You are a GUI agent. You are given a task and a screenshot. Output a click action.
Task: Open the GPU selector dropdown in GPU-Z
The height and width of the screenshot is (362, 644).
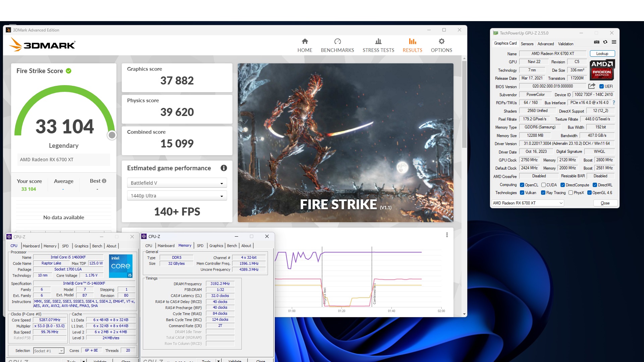528,203
